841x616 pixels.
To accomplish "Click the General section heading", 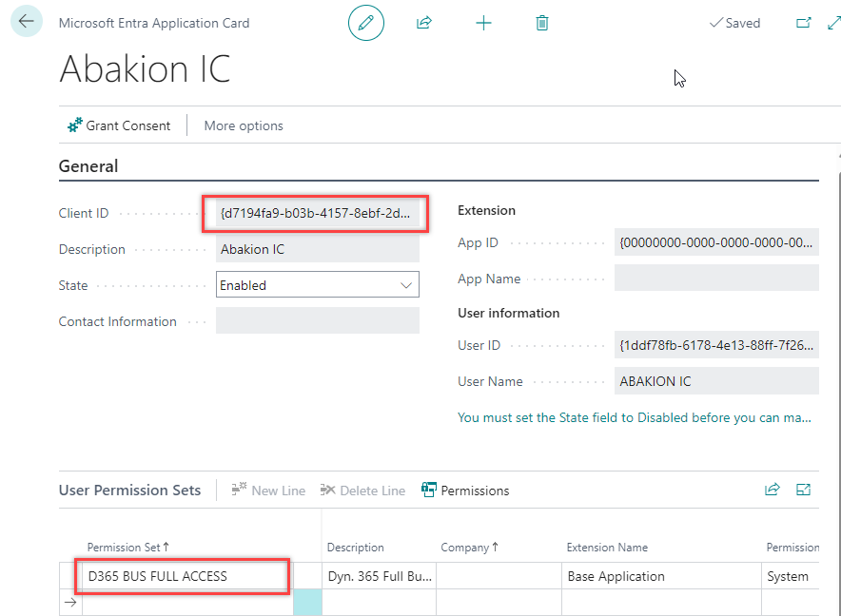I will pos(88,166).
